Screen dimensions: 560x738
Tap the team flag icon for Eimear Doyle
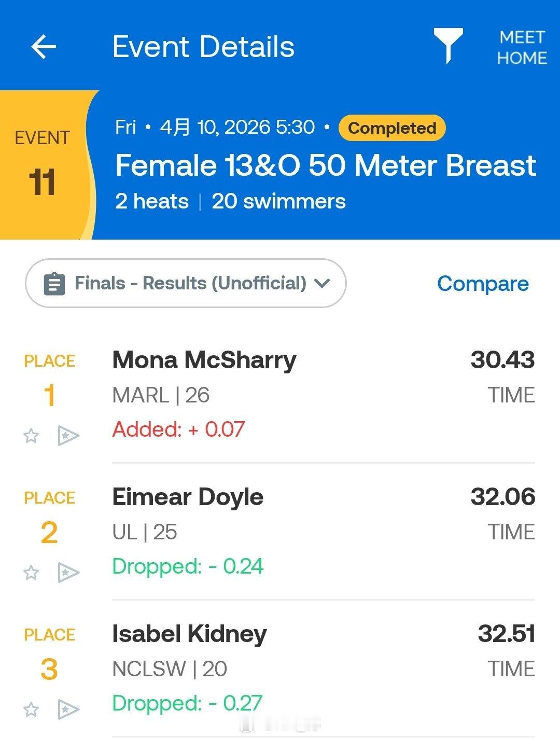pyautogui.click(x=68, y=573)
